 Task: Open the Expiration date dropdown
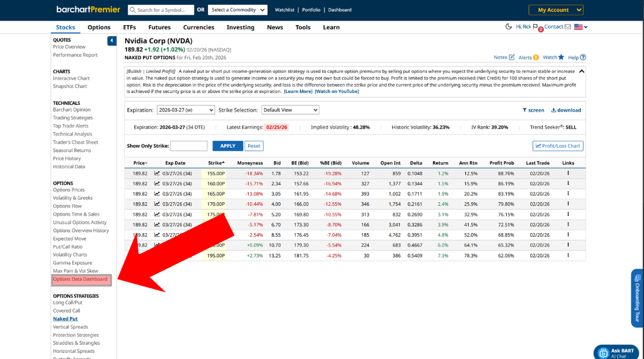[186, 110]
